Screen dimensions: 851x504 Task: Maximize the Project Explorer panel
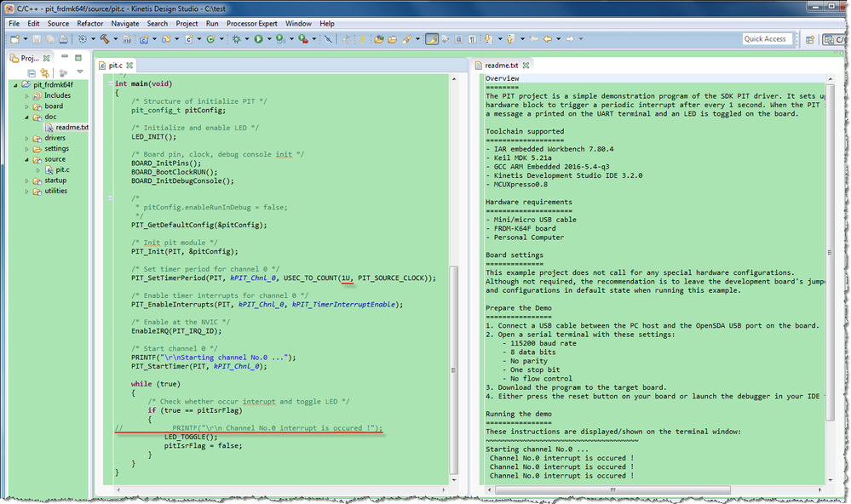pyautogui.click(x=78, y=58)
